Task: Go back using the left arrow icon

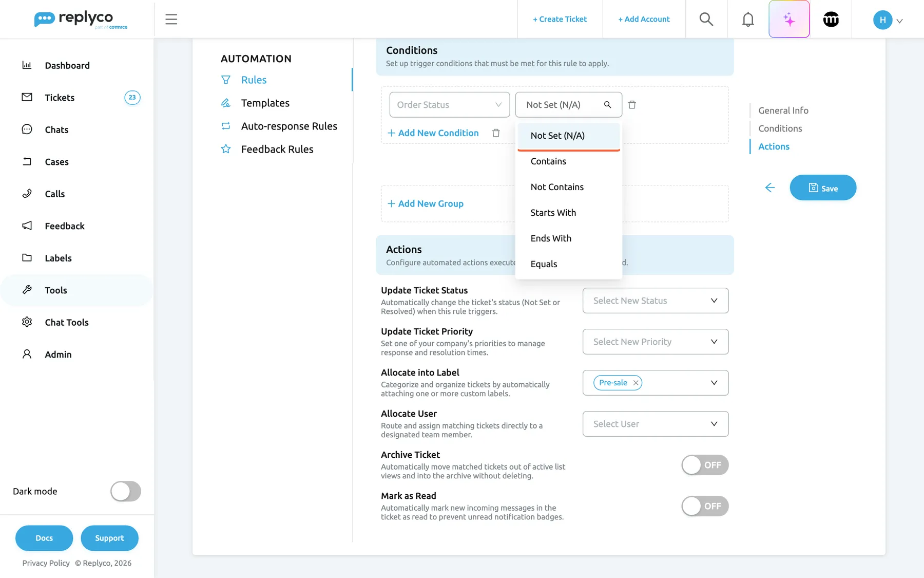Action: pyautogui.click(x=769, y=188)
